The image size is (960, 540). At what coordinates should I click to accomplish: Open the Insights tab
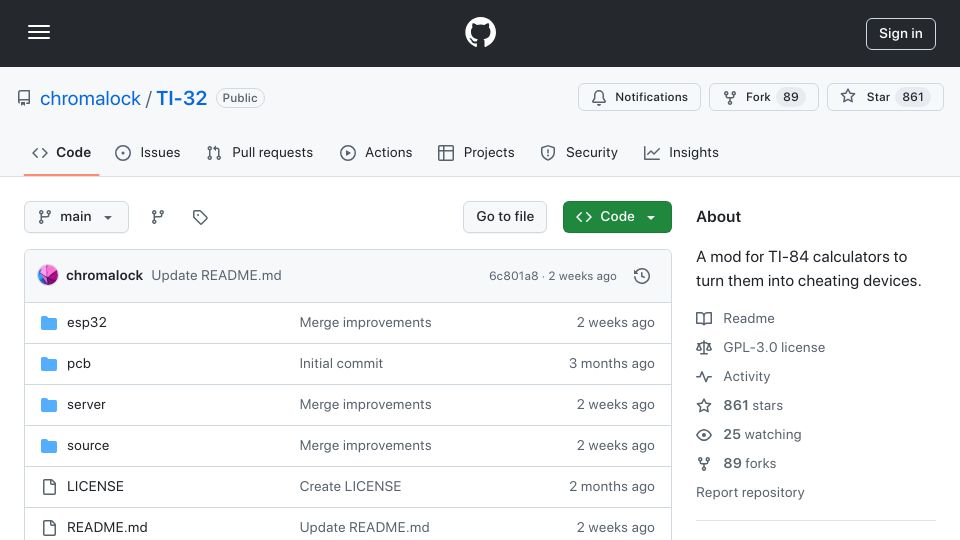[x=681, y=152]
